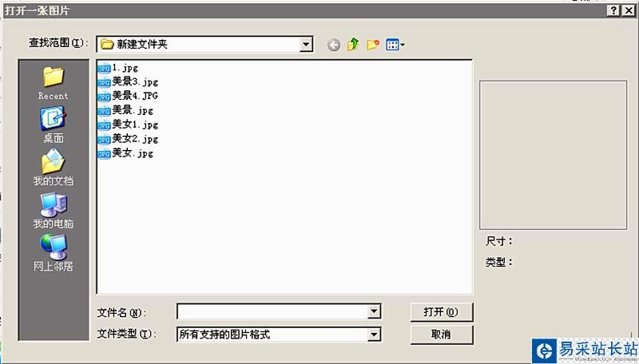
Task: Open 我的电脑 in the sidebar
Action: (x=54, y=211)
